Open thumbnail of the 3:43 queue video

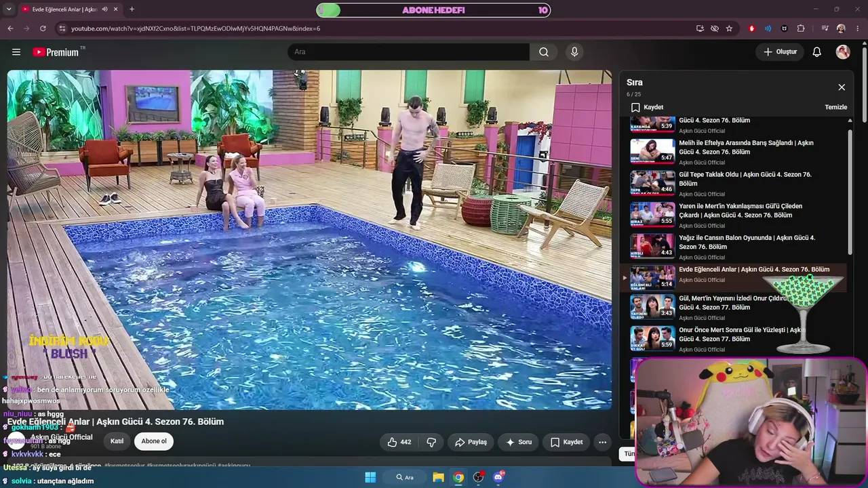click(652, 306)
